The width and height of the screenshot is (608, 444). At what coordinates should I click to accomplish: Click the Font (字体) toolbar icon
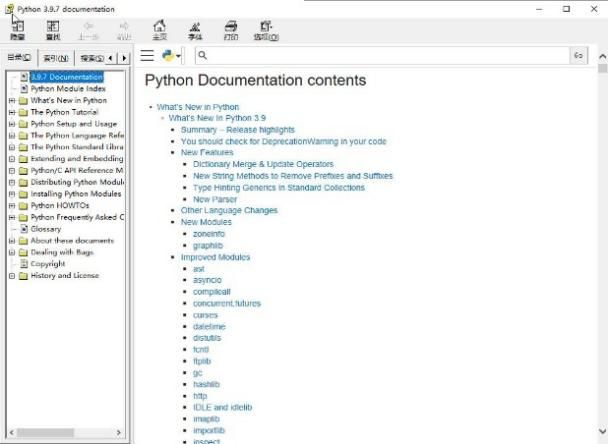click(195, 30)
